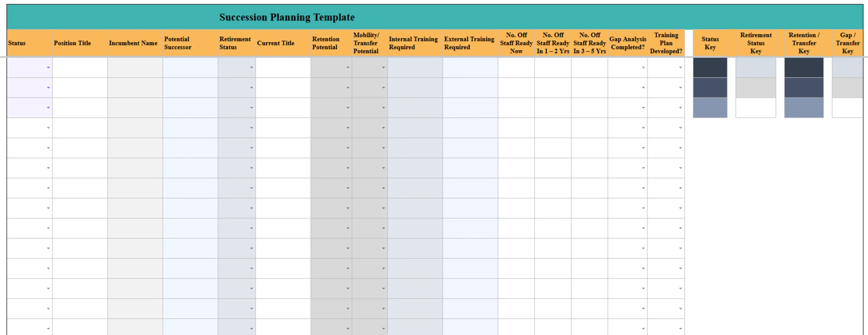Open first-row Training Plan Developed dropdown

tap(680, 68)
